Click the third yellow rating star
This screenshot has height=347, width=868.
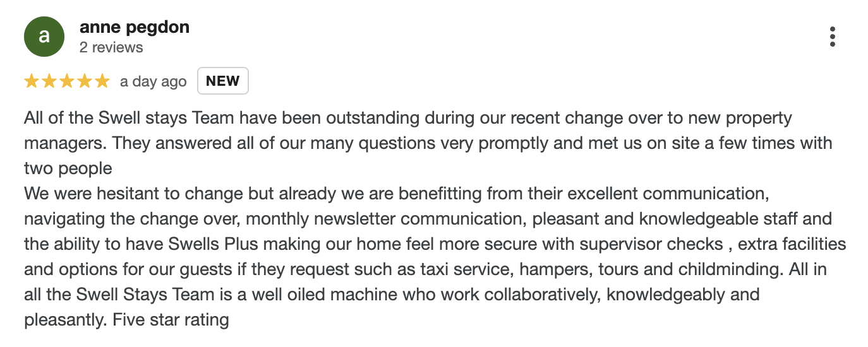[66, 81]
